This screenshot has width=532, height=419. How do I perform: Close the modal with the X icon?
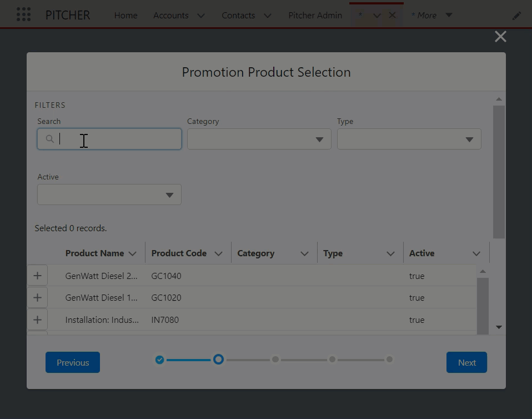[500, 37]
